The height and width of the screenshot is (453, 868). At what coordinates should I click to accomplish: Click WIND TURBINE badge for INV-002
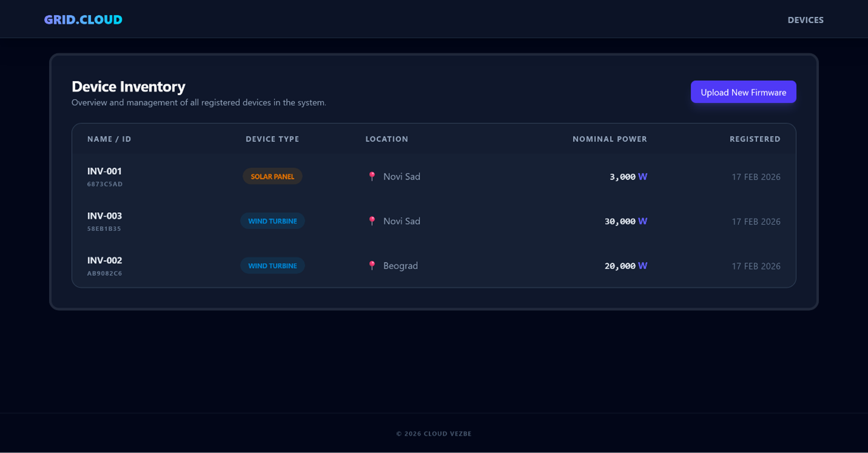click(273, 266)
